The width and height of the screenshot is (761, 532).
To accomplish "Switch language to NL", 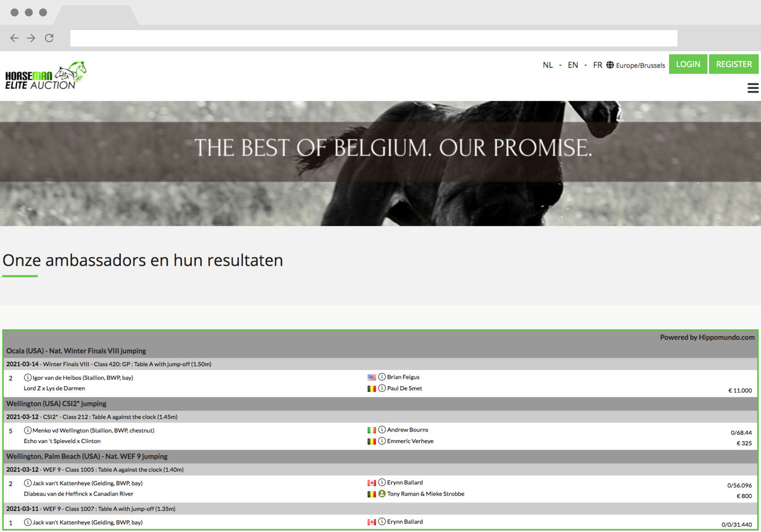I will click(x=547, y=65).
